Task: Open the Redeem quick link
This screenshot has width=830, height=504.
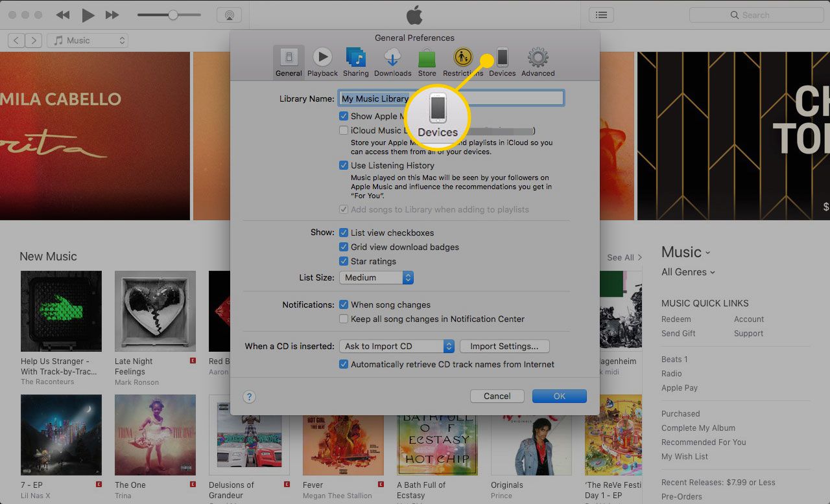Action: click(x=676, y=319)
